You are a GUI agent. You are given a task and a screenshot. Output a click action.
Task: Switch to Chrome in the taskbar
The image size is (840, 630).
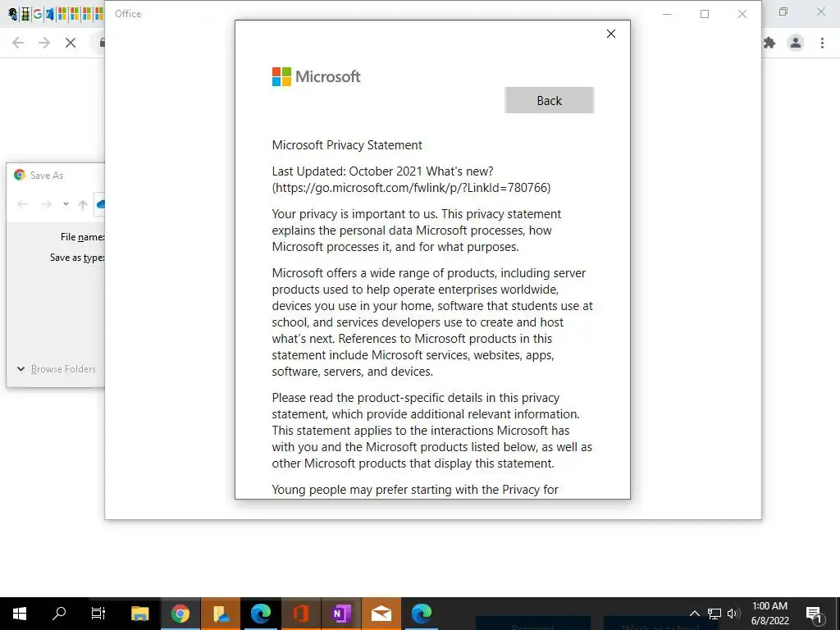(180, 614)
